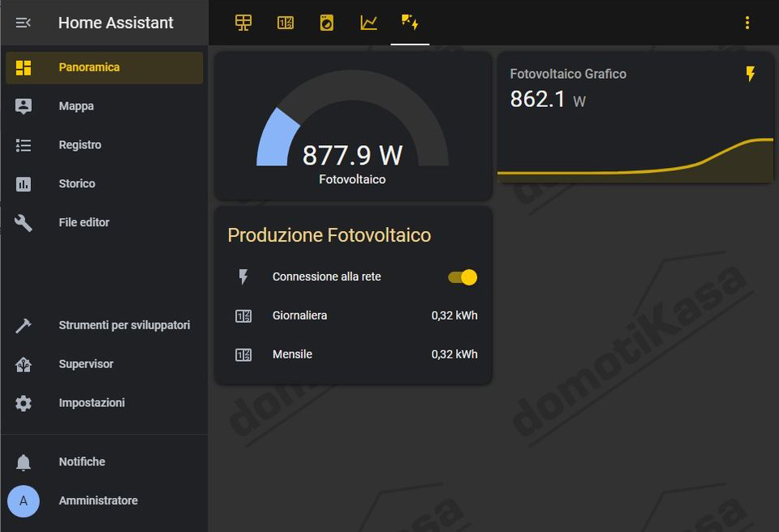This screenshot has width=779, height=532.
Task: Click the yellow flash icon in Grafico card
Action: 750,74
